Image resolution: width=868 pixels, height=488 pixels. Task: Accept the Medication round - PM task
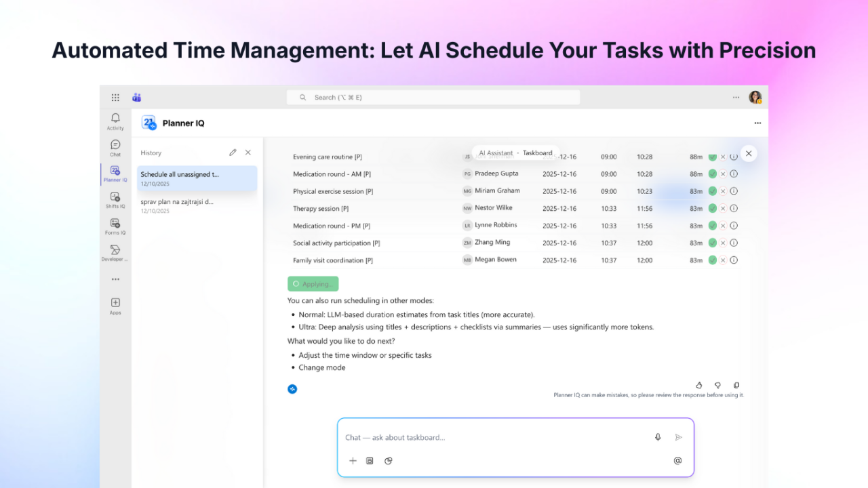click(713, 226)
